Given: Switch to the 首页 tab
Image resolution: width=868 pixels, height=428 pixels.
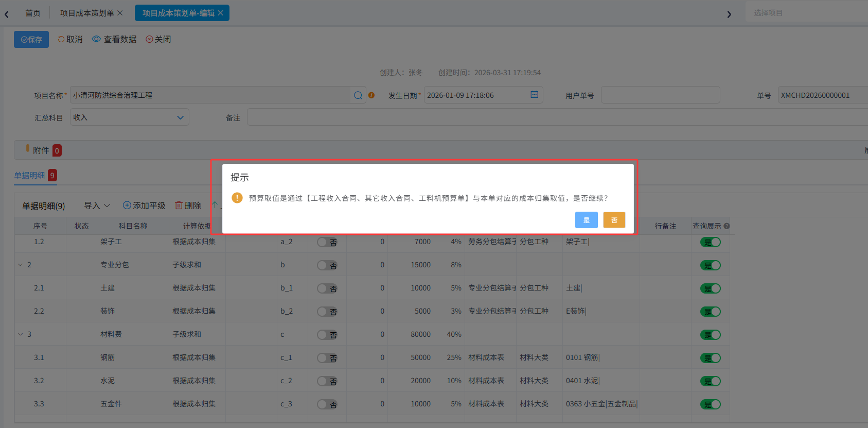Looking at the screenshot, I should pyautogui.click(x=33, y=13).
